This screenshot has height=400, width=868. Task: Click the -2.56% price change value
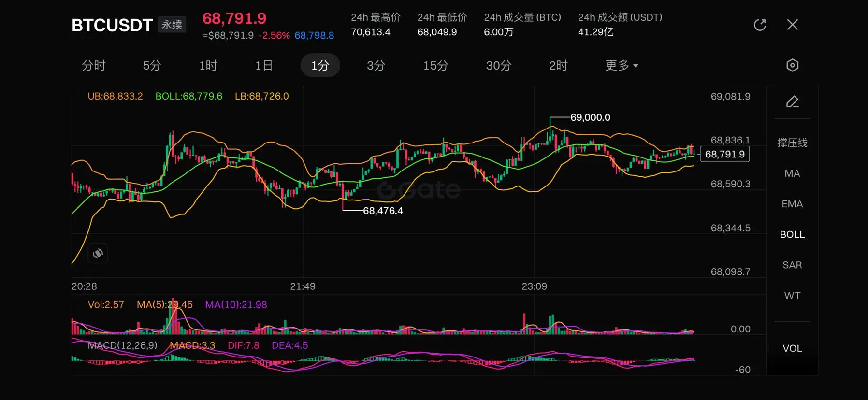(274, 35)
